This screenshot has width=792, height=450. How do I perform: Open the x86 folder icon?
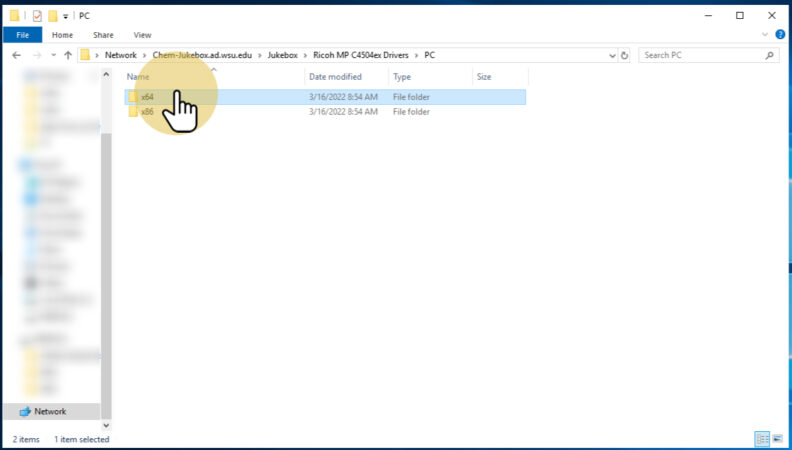133,112
